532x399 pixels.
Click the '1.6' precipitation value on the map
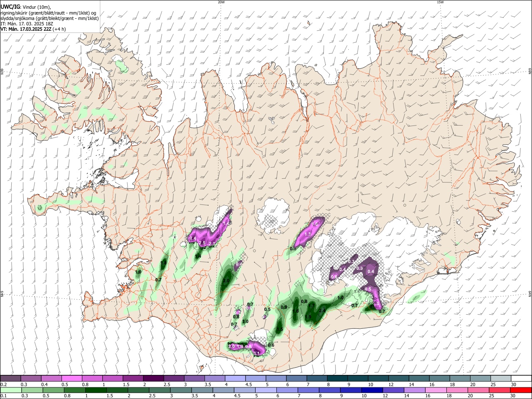[x=296, y=311]
